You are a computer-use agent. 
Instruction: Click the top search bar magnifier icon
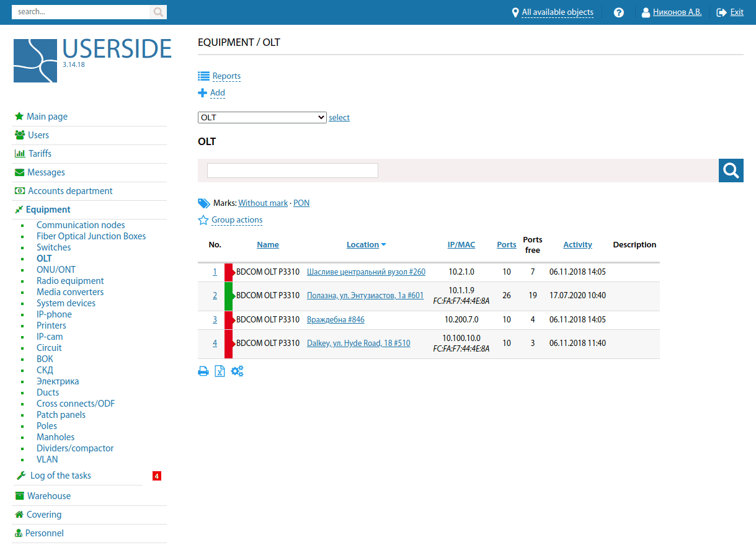158,12
